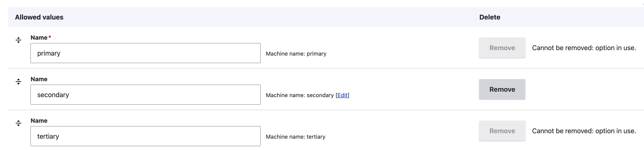Click the Name label above the tertiary field

39,120
